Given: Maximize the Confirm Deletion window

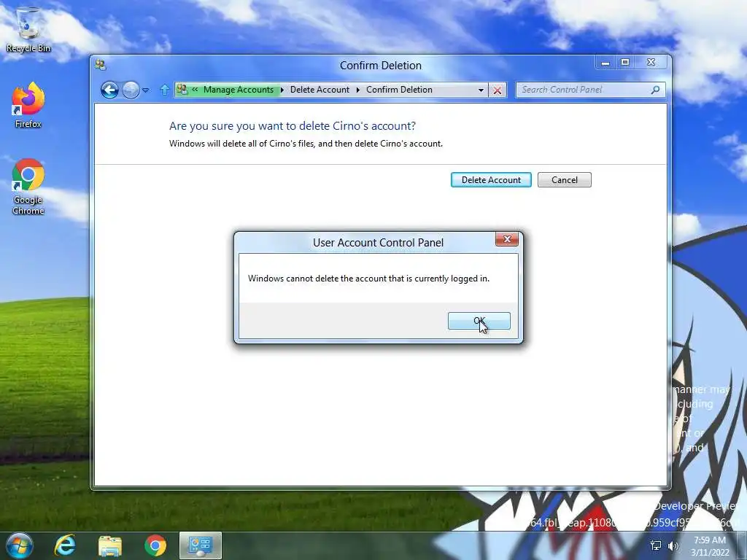Looking at the screenshot, I should coord(625,63).
